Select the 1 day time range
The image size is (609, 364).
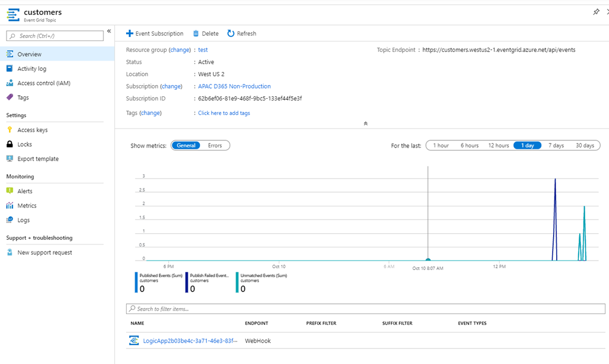click(528, 145)
